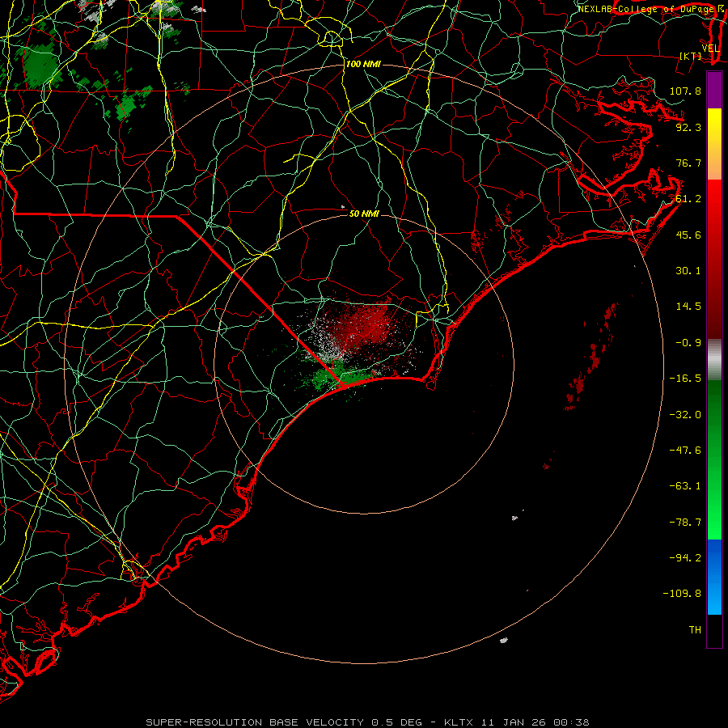Select the -109.8 legend value
This screenshot has width=728, height=728.
point(682,594)
